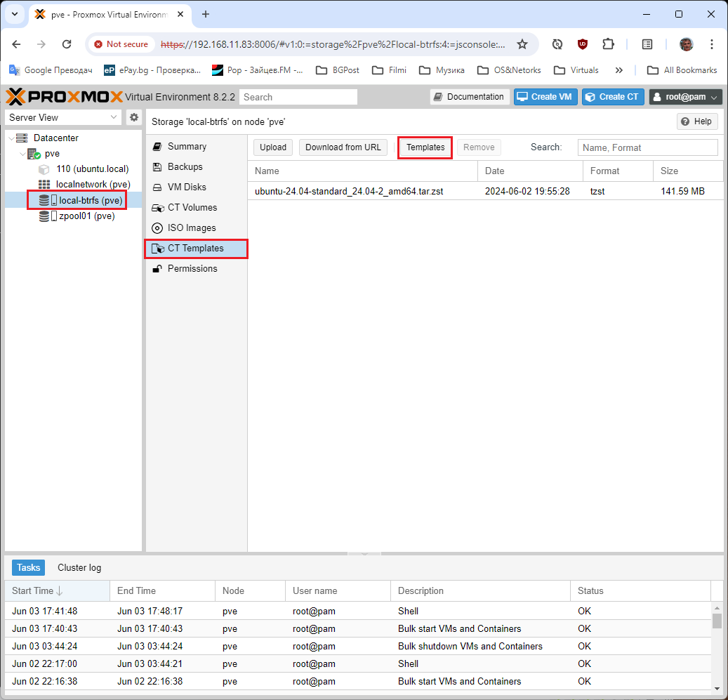Screen dimensions: 728x700
Task: Collapse the Datacenter tree node
Action: (11, 138)
